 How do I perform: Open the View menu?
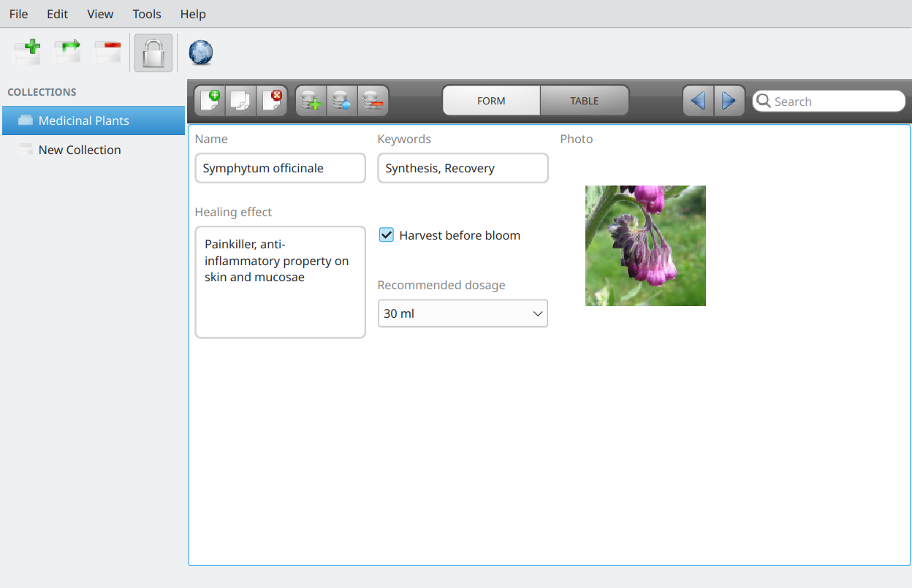100,14
